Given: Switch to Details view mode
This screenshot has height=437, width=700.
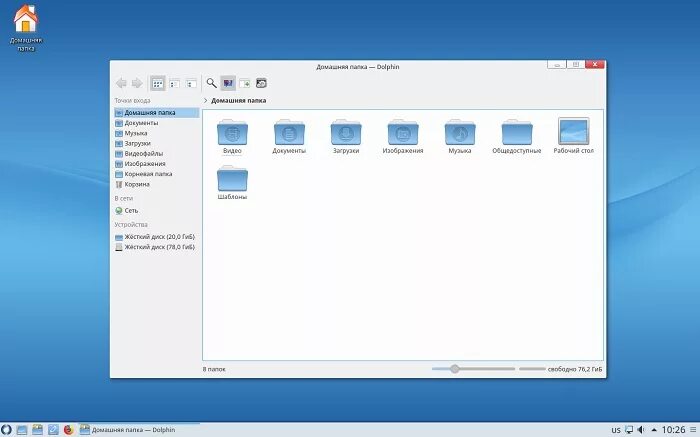Looking at the screenshot, I should tap(191, 83).
